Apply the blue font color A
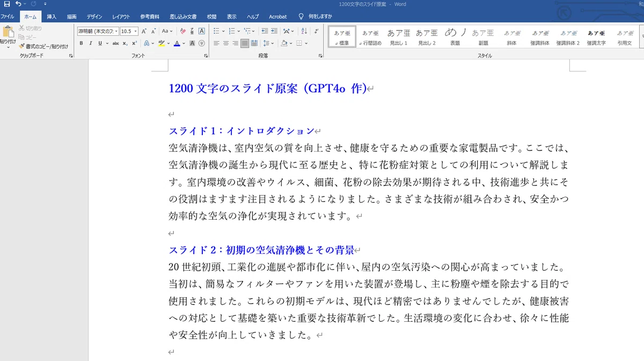 (x=177, y=43)
